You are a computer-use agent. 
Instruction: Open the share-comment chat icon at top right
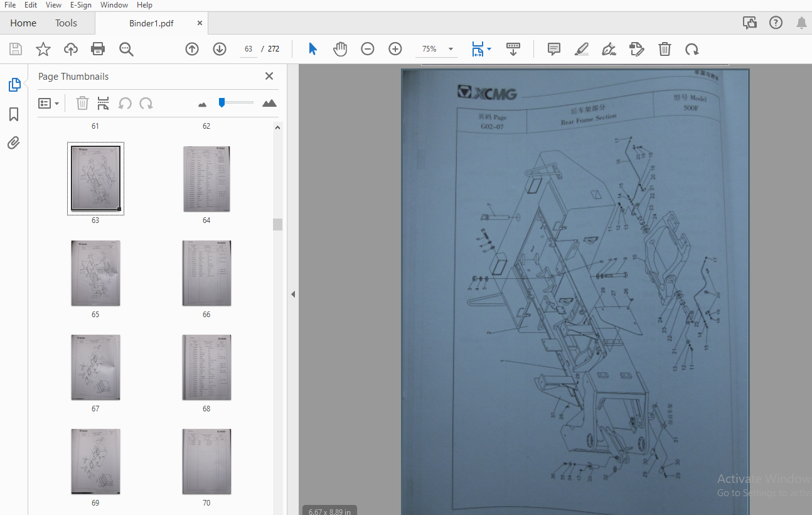coord(749,23)
